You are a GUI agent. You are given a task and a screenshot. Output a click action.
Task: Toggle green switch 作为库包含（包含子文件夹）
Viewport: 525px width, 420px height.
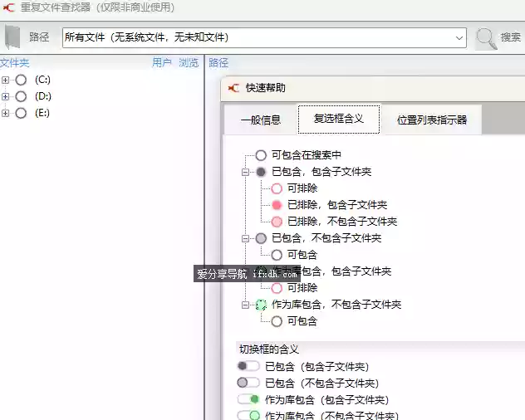click(248, 399)
